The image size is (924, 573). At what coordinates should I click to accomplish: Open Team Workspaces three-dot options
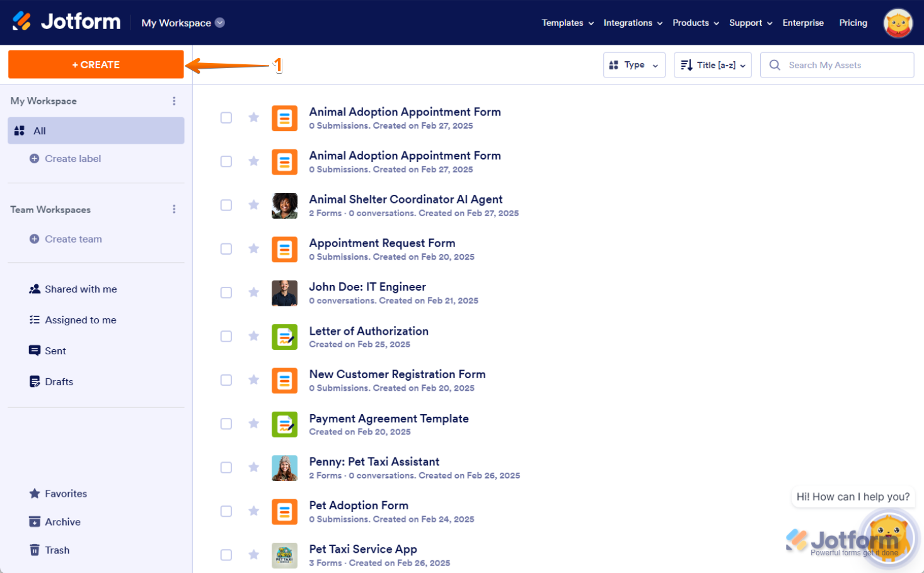coord(174,209)
